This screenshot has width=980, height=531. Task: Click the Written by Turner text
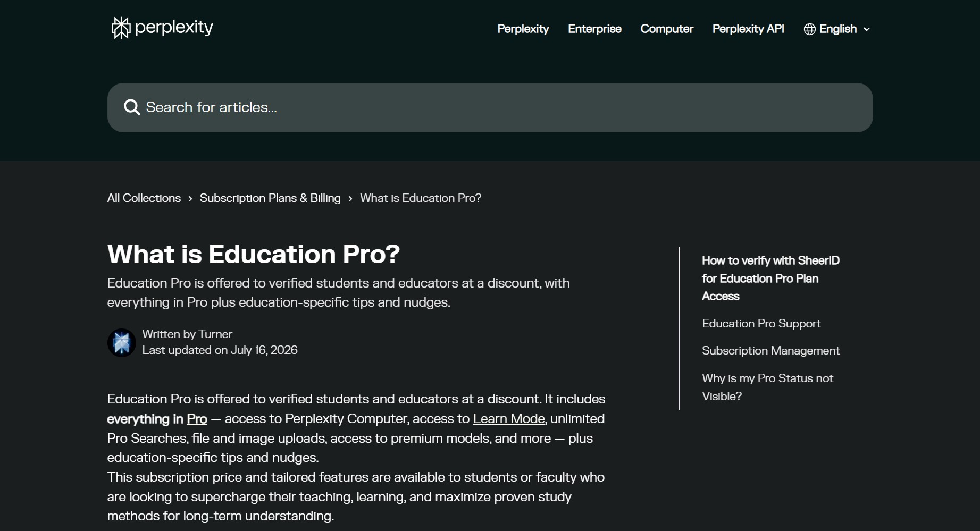click(x=187, y=334)
